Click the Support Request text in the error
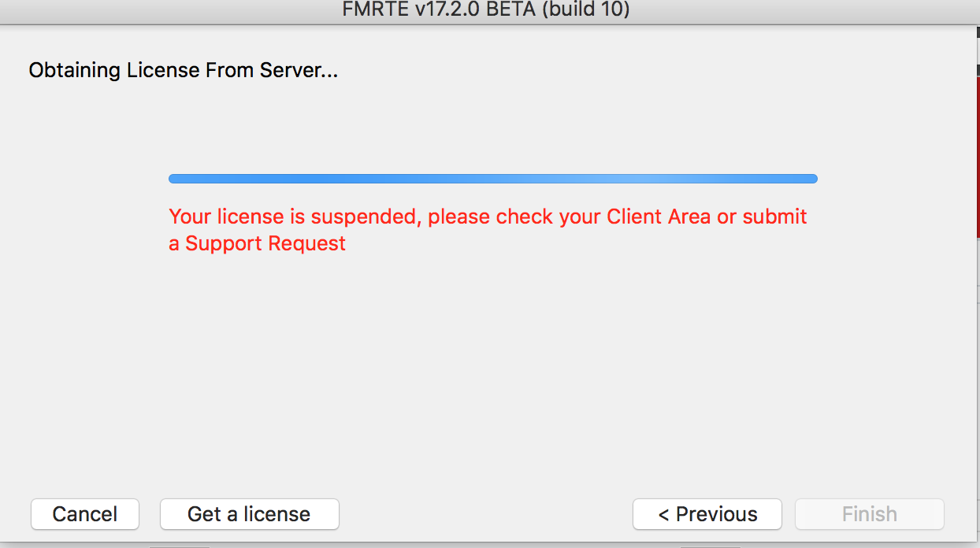 (265, 243)
